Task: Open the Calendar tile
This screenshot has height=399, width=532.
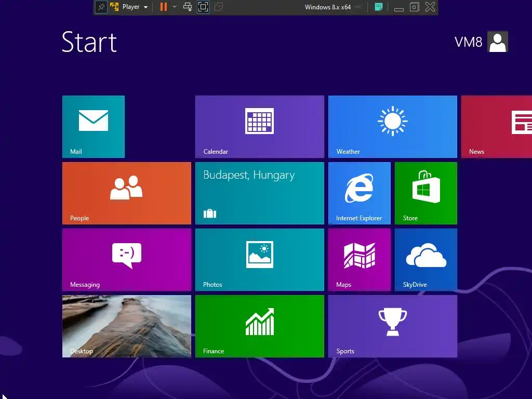Action: (x=260, y=127)
